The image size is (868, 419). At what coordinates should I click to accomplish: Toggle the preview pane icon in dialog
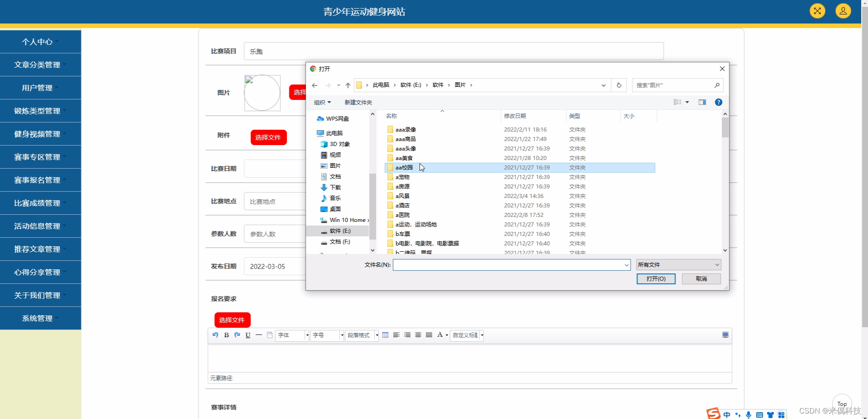tap(702, 102)
